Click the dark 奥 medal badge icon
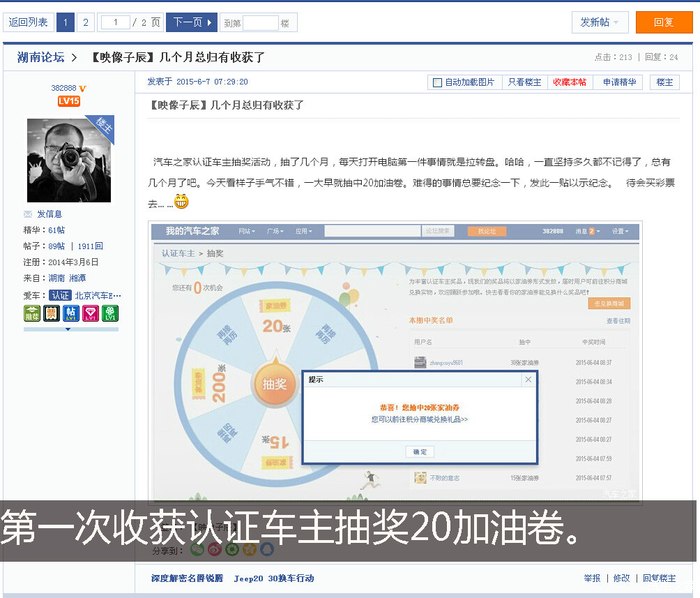 tap(50, 313)
